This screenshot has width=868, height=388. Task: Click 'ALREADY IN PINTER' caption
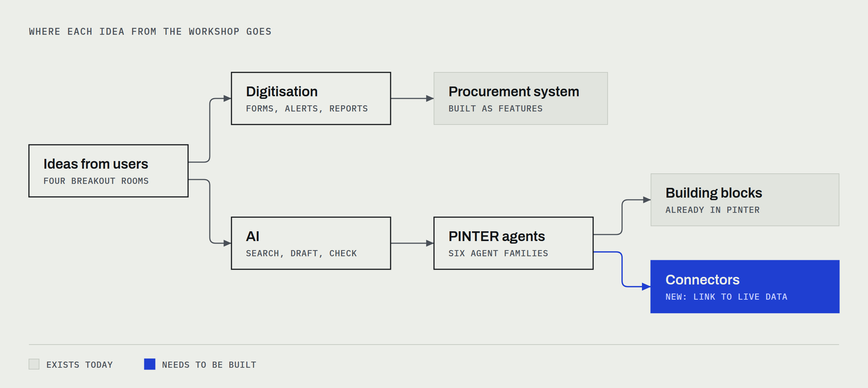click(712, 210)
